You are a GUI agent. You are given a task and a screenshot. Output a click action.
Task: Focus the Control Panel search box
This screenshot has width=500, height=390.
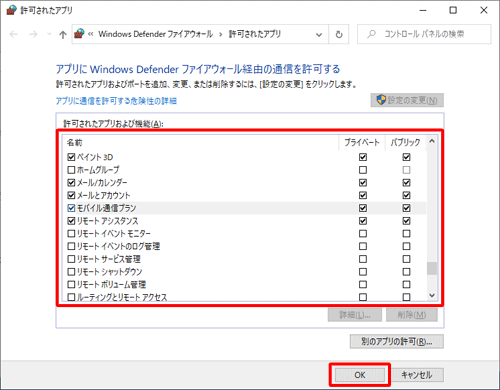[424, 34]
